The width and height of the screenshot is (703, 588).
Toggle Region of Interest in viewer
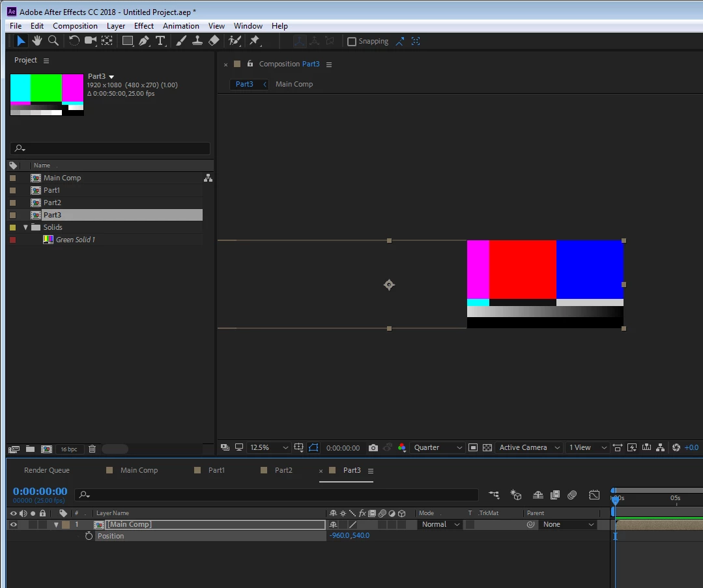point(473,448)
